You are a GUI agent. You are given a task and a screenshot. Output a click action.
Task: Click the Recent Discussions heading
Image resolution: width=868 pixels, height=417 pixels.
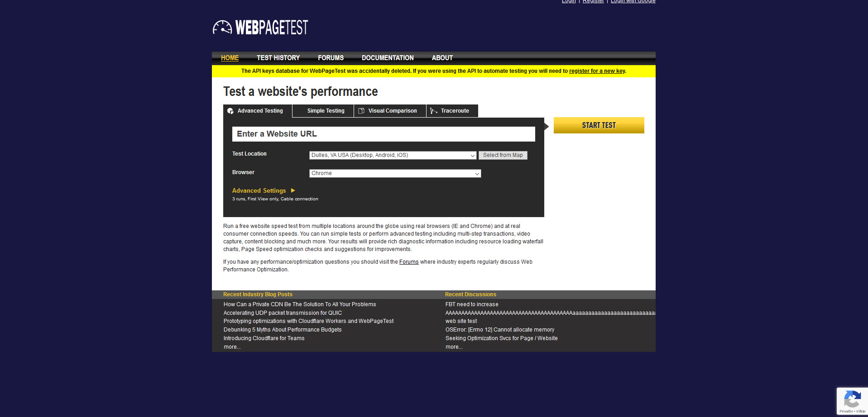point(470,294)
